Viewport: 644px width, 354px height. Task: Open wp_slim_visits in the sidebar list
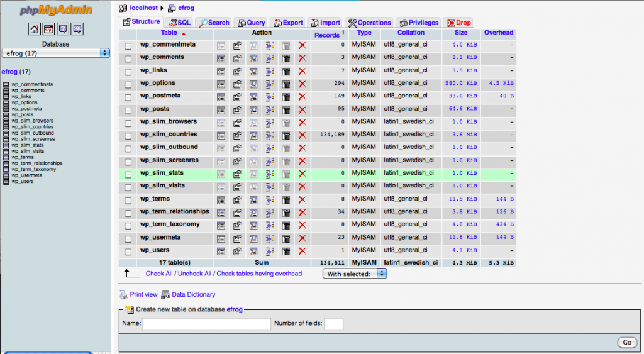pos(28,151)
